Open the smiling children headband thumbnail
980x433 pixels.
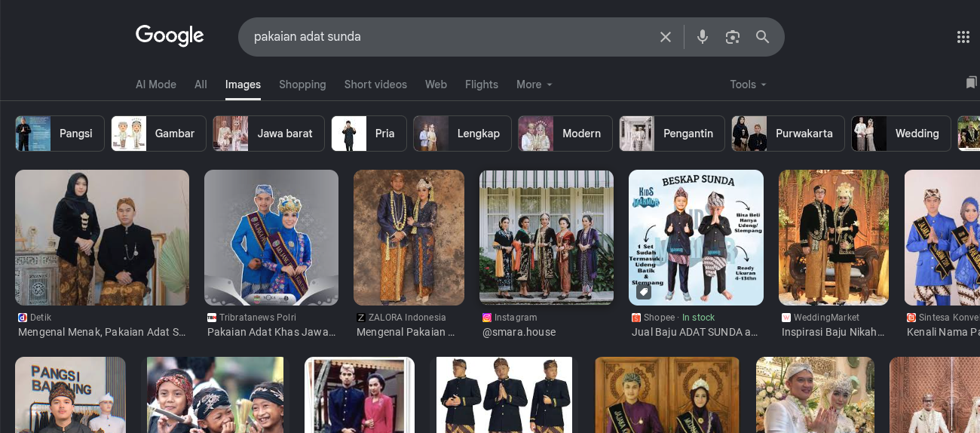pos(215,395)
